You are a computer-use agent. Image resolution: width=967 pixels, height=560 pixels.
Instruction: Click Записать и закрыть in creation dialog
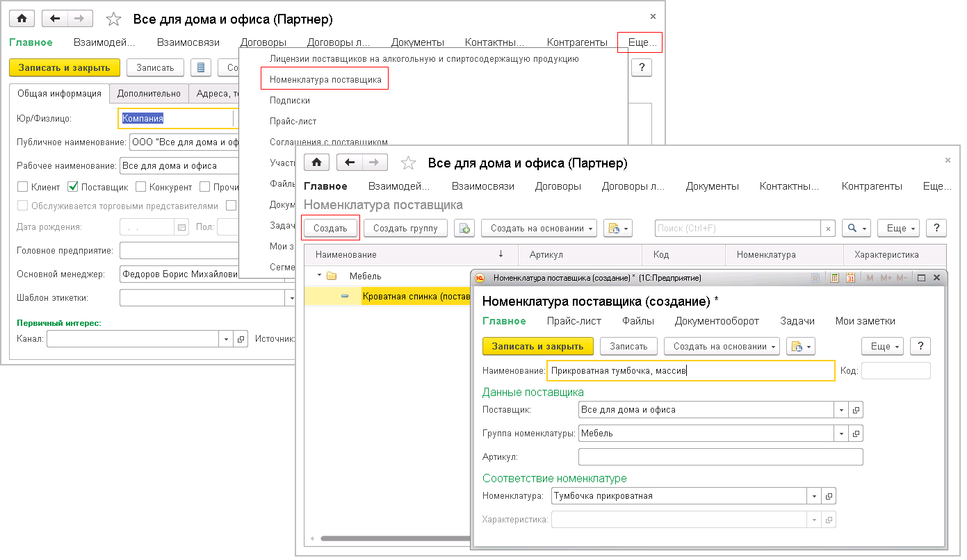[538, 346]
